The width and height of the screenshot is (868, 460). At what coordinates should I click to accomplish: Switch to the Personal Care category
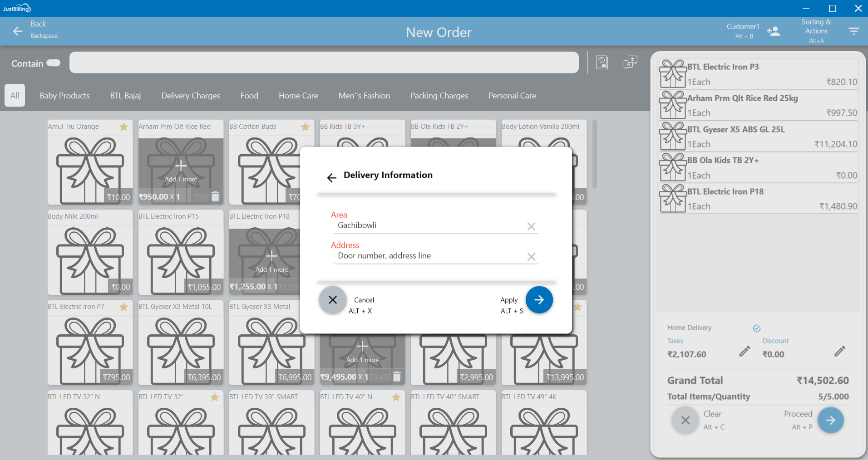[512, 96]
